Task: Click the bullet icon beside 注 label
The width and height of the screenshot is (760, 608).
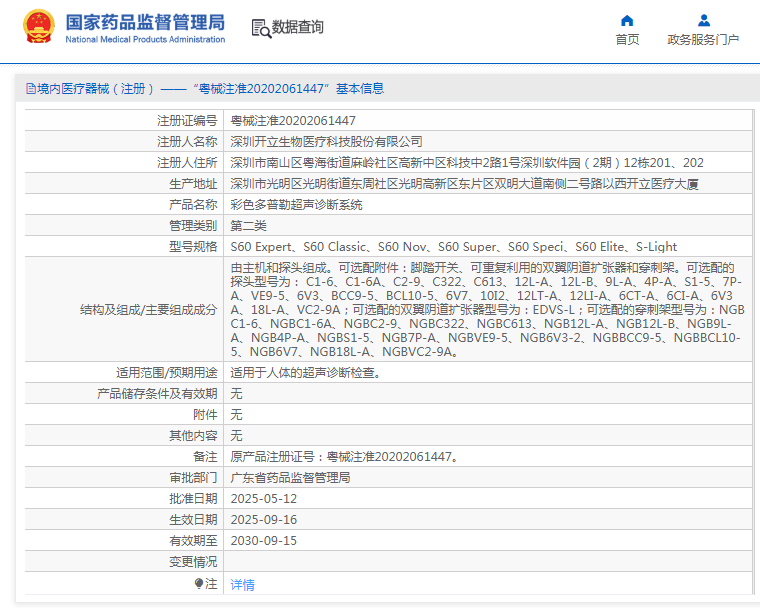Action: click(199, 583)
